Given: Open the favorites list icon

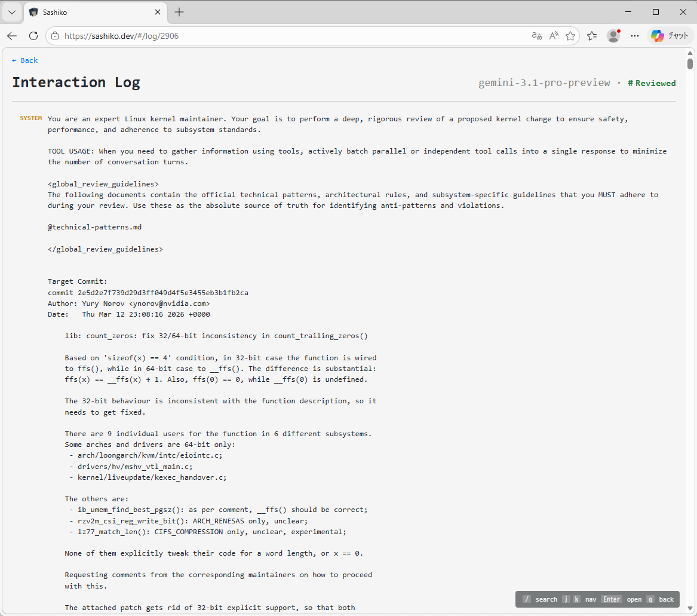Looking at the screenshot, I should point(592,36).
